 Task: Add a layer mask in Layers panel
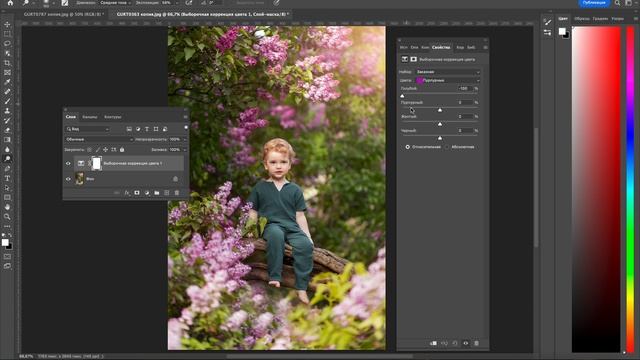137,193
